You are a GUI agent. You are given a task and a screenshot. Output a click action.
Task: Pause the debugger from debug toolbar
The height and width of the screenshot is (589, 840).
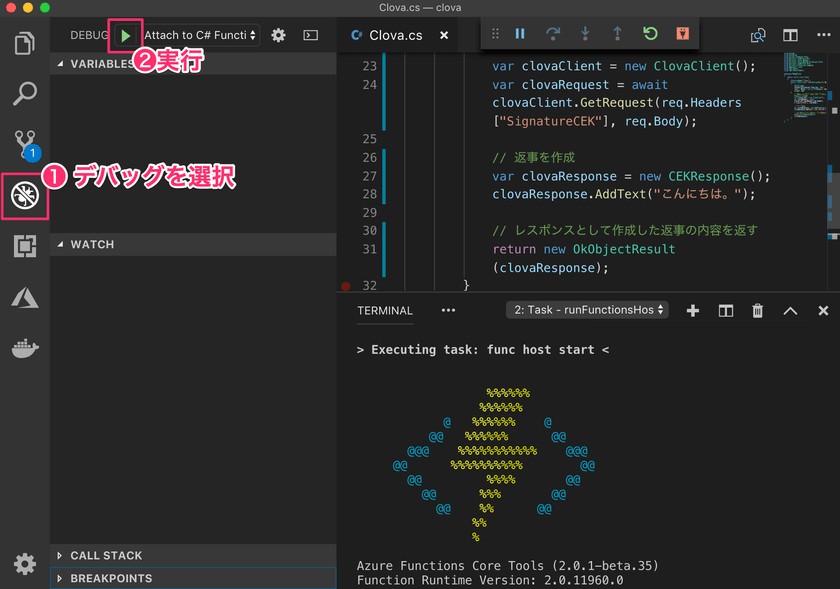(x=520, y=34)
